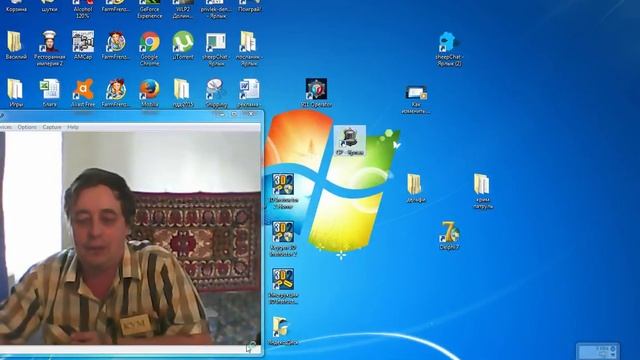Click the GeForce Experience icon label
Viewport: 640px width, 360px height.
[149, 12]
